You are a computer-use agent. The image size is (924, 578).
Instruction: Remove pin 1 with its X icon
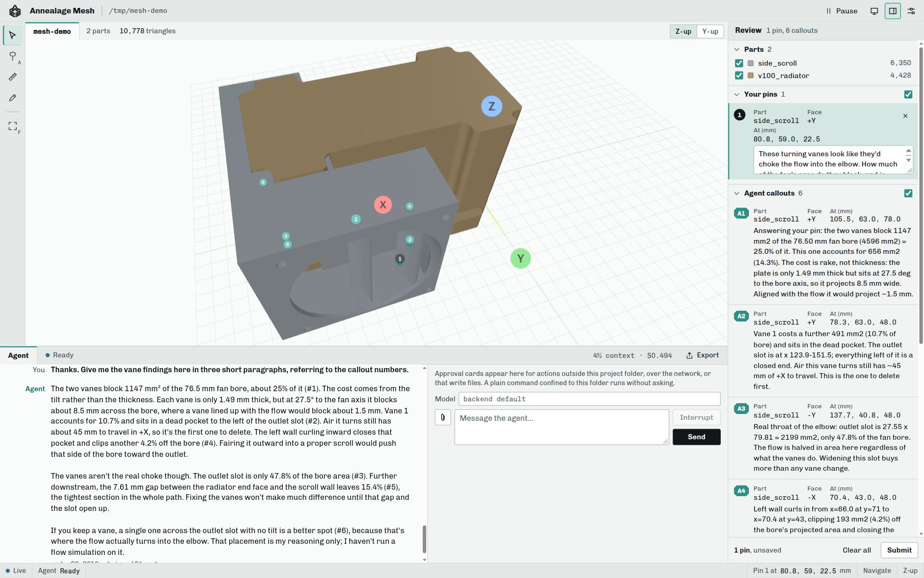click(x=905, y=116)
